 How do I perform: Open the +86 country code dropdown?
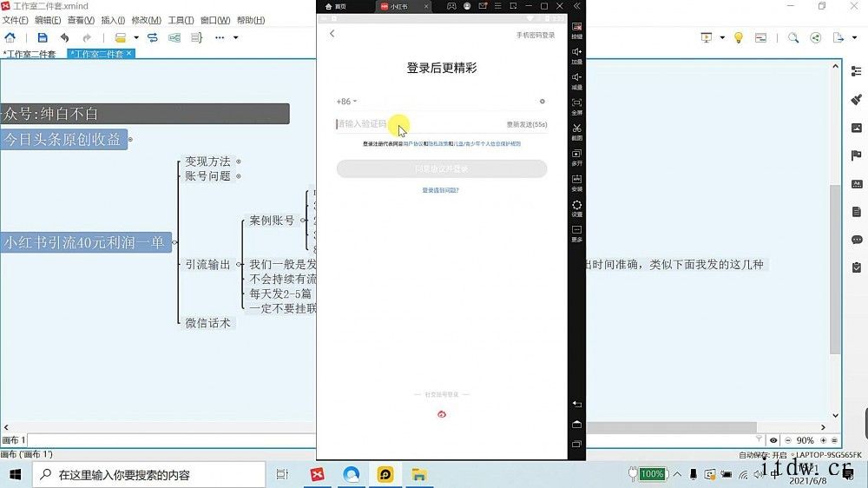pos(346,102)
